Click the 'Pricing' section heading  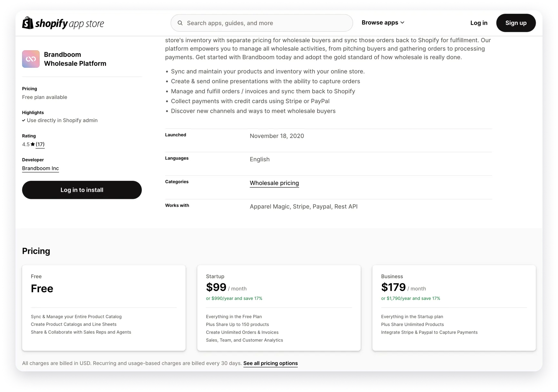(36, 251)
